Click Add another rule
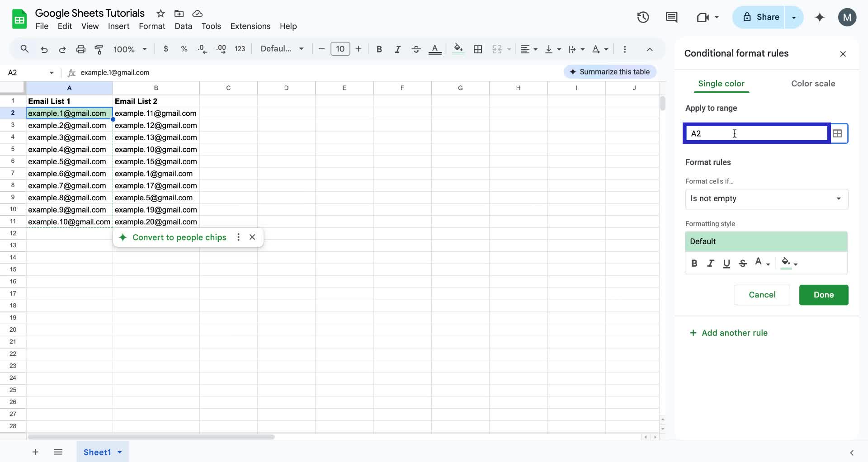The height and width of the screenshot is (462, 868). (728, 333)
